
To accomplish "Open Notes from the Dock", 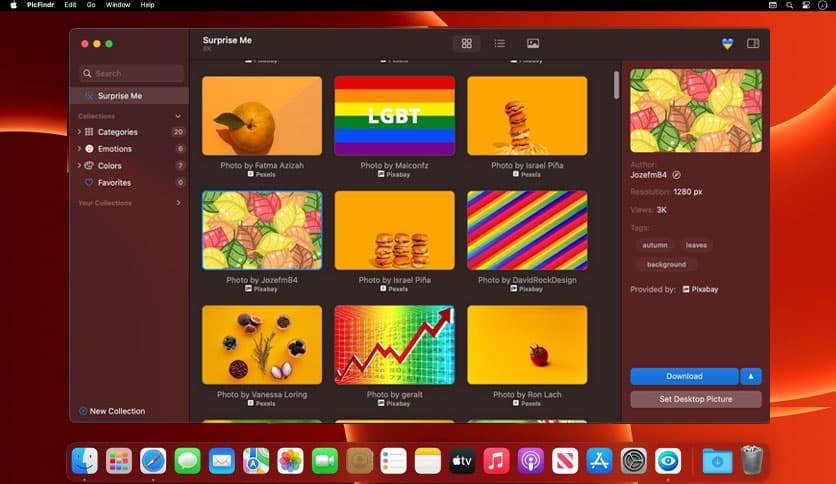I will coord(428,461).
